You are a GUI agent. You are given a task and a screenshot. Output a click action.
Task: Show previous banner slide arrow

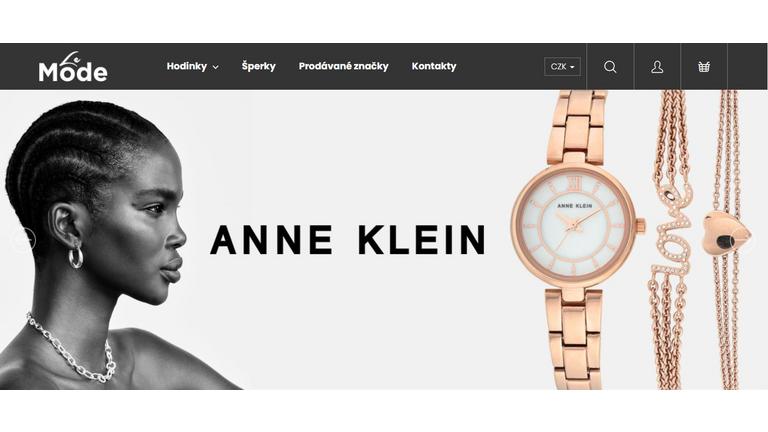[24, 240]
